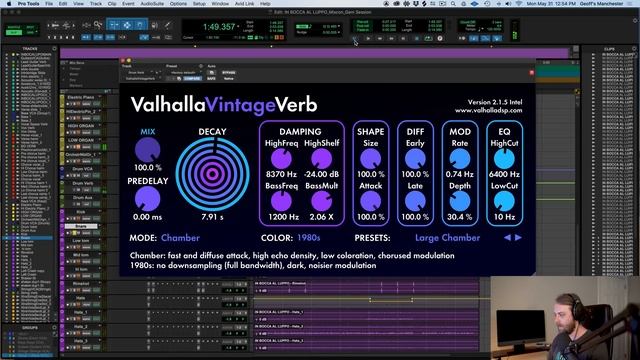The image size is (640, 360).
Task: Open the Grid value dropdown
Action: point(339,26)
